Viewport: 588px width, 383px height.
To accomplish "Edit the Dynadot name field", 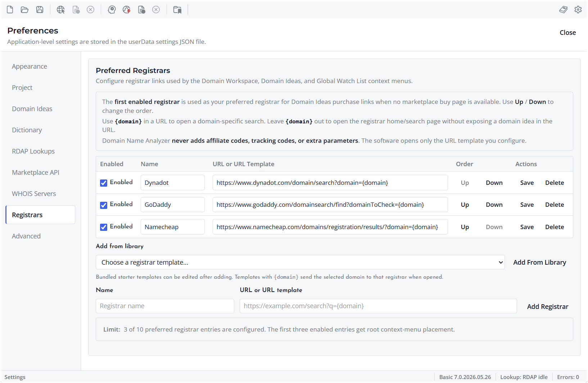I will [173, 183].
